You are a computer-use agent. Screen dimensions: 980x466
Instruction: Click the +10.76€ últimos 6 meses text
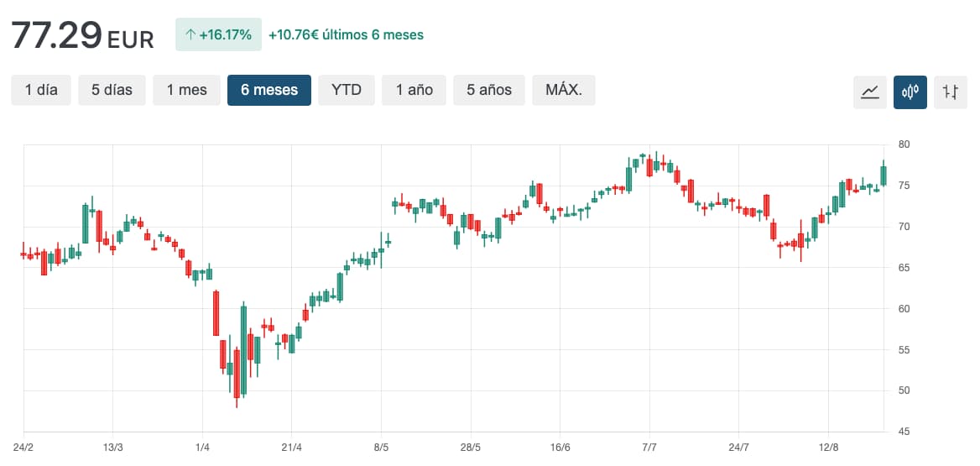(x=346, y=35)
